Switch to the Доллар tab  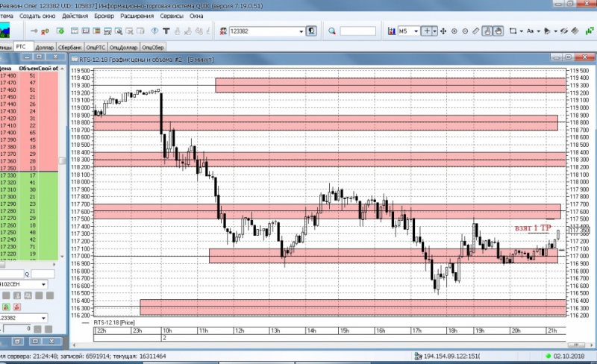click(45, 48)
